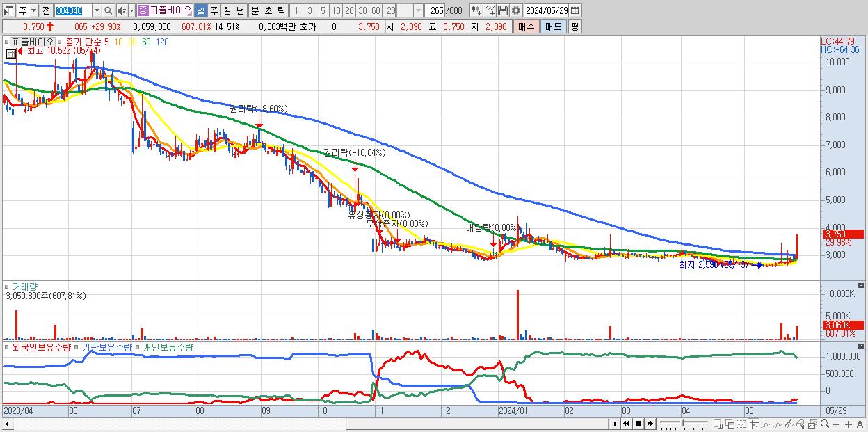
Task: Click the purple 증 badge icon
Action: click(x=143, y=10)
